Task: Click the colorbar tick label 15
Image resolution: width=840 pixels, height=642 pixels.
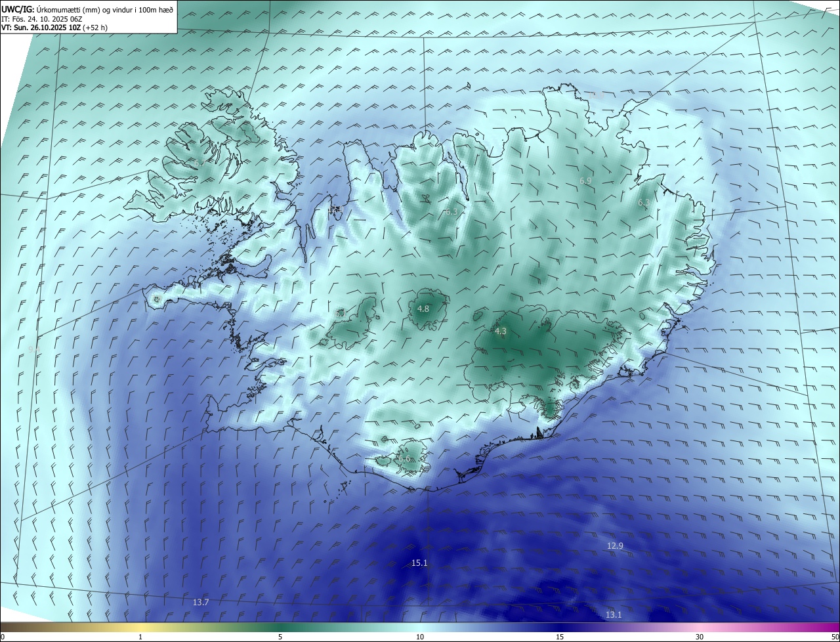Action: coord(560,637)
